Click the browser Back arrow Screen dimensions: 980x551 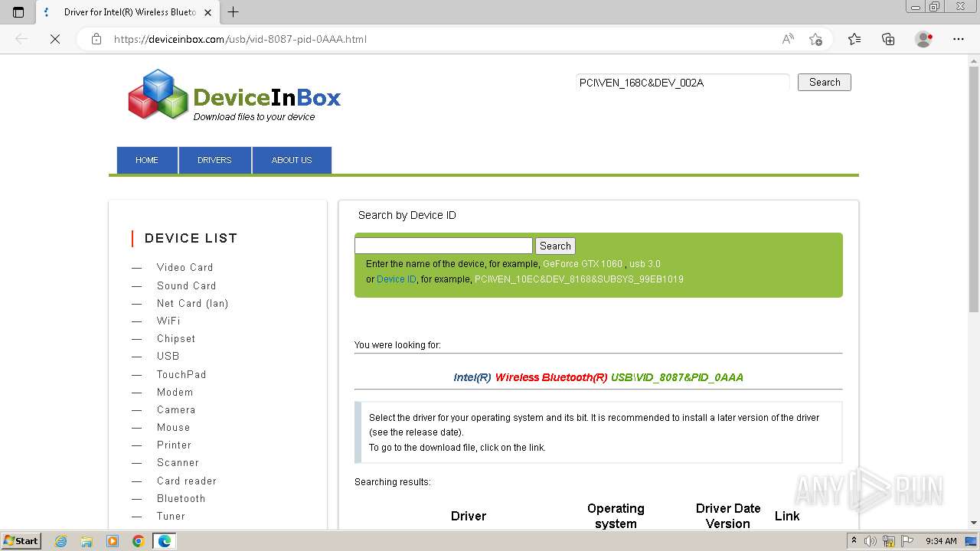coord(21,39)
